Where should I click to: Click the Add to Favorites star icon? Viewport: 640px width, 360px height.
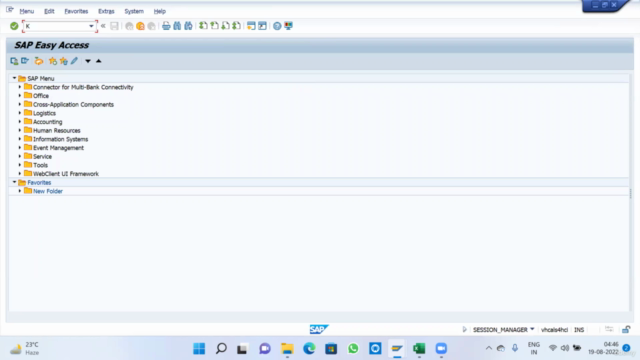53,61
